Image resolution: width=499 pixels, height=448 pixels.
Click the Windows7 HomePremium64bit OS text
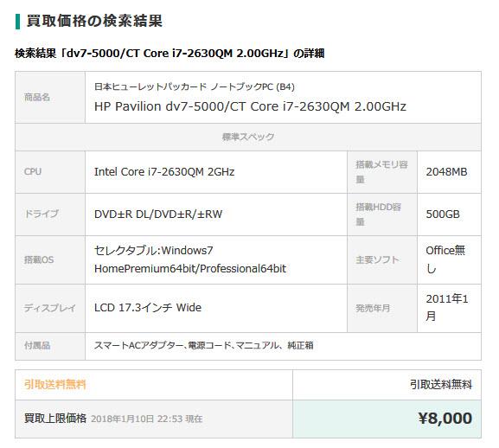pos(190,259)
